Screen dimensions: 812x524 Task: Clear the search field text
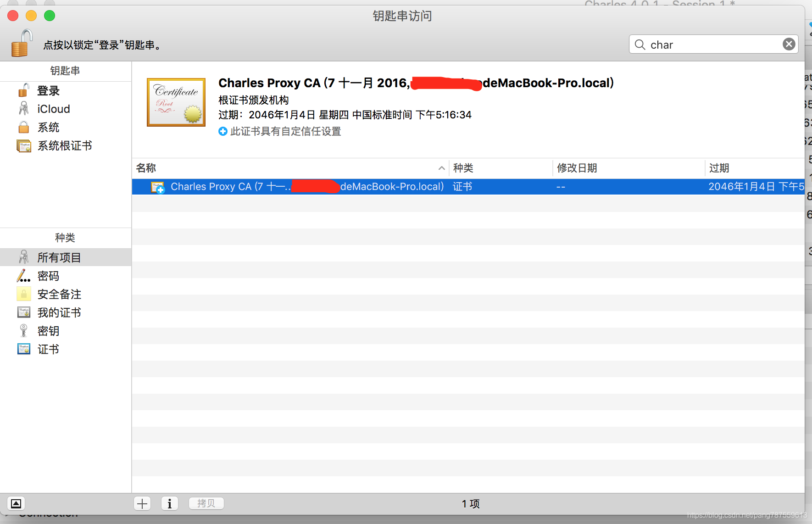point(789,44)
